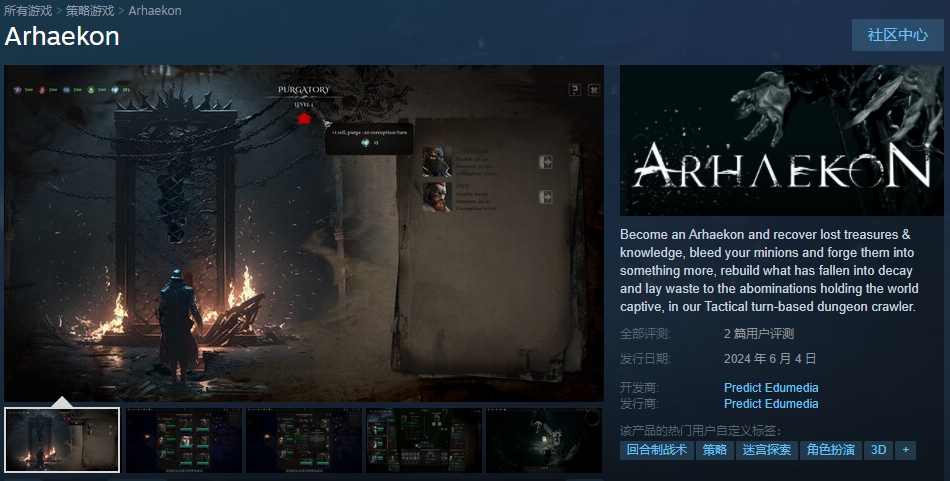The image size is (950, 481).
Task: Click the red flame resource icon in screenshot
Action: (42, 90)
